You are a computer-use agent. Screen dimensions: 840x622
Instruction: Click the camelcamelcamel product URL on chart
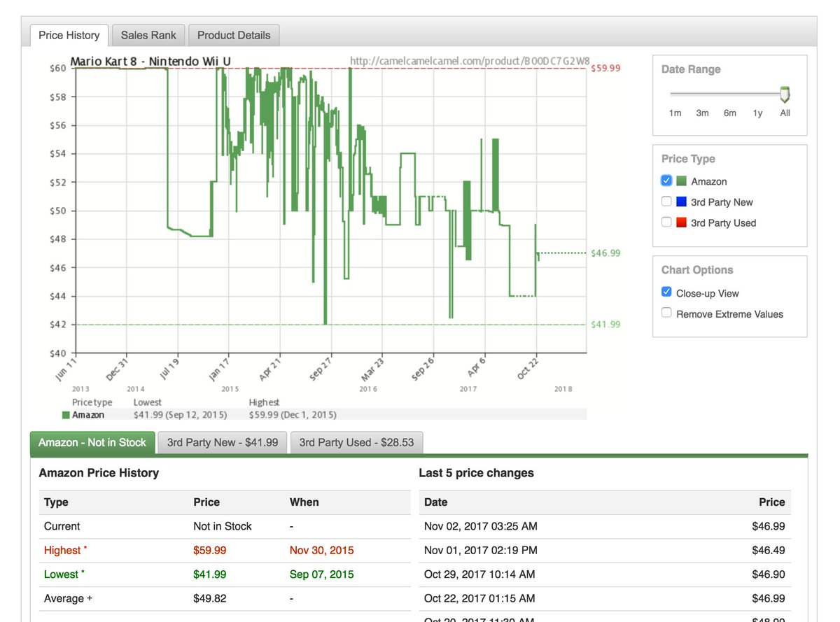pos(470,62)
